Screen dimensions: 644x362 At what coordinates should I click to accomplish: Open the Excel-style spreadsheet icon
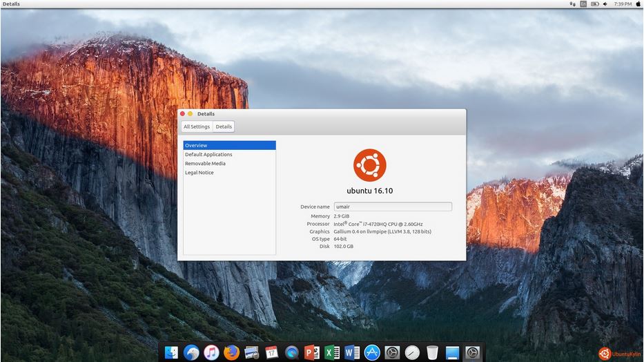point(332,352)
